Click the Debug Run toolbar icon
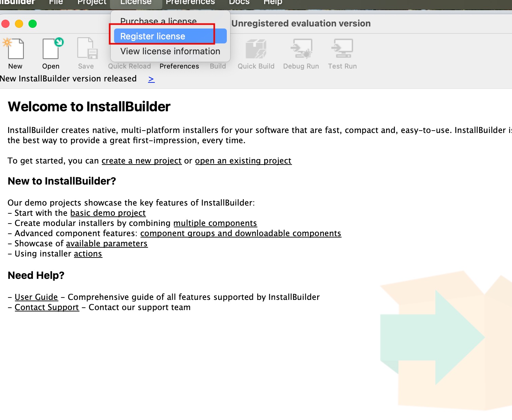Viewport: 512px width, 420px height. tap(301, 49)
